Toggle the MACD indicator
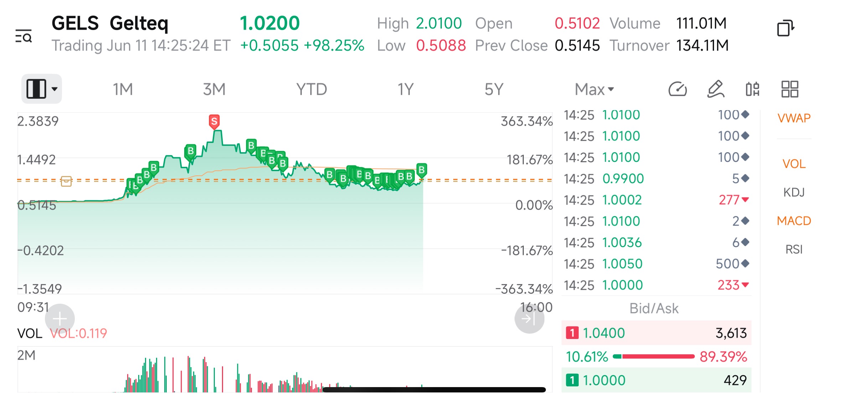Viewport: 868px width, 401px height. (x=794, y=221)
